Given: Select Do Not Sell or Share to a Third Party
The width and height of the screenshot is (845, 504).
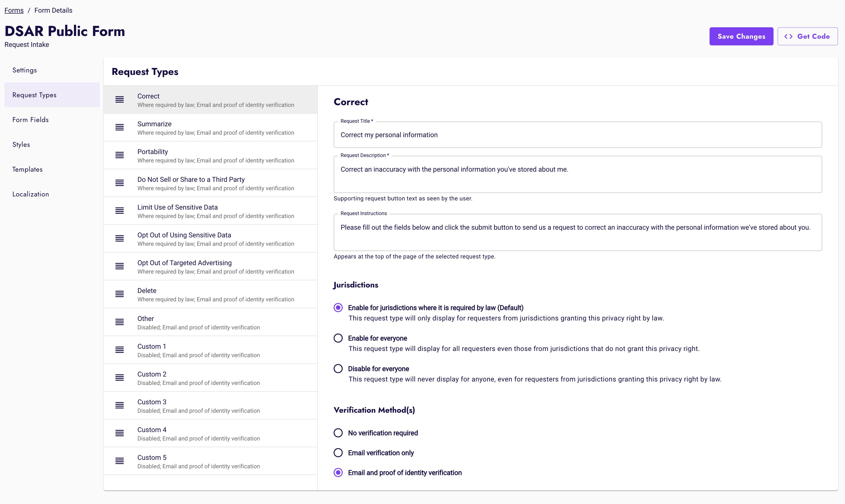Looking at the screenshot, I should point(211,183).
